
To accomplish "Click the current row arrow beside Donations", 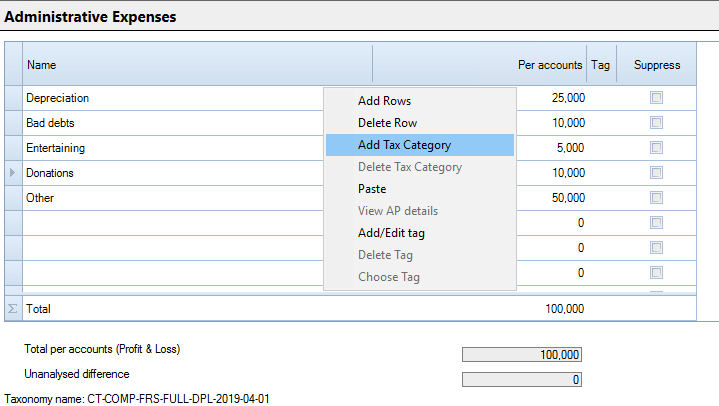I will click(x=13, y=173).
